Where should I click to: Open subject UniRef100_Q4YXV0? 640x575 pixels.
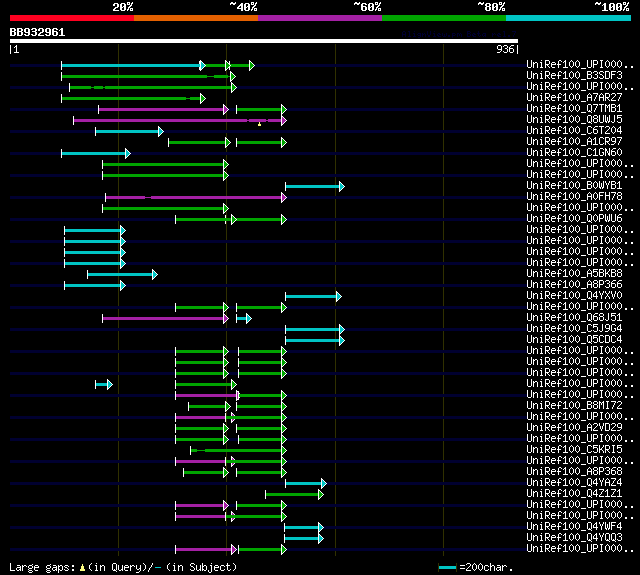click(574, 295)
